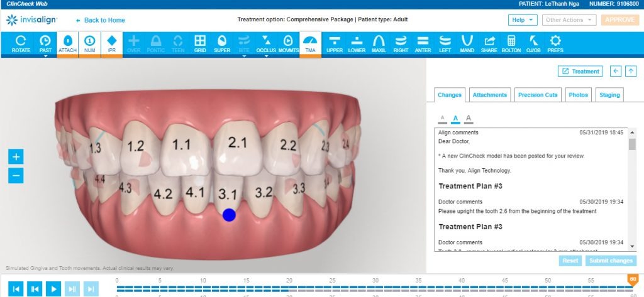644x297 pixels.
Task: Open the Other Actions dropdown
Action: pyautogui.click(x=569, y=19)
